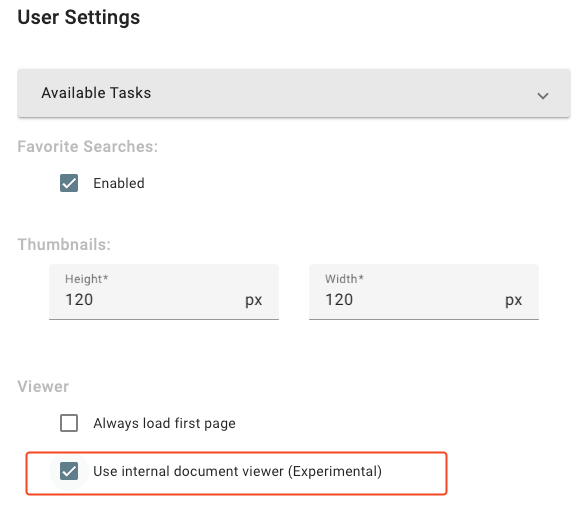This screenshot has height=521, width=588.
Task: Click the "Always load first page" label
Action: [164, 423]
